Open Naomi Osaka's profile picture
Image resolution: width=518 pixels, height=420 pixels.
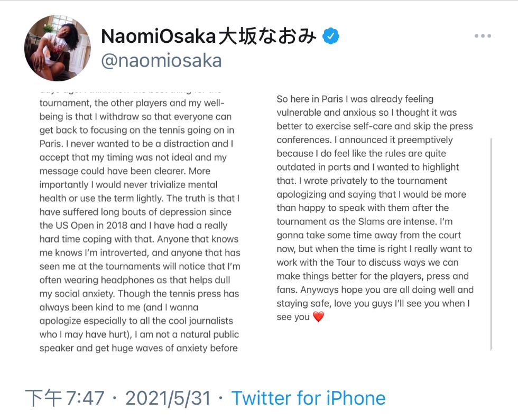(58, 48)
